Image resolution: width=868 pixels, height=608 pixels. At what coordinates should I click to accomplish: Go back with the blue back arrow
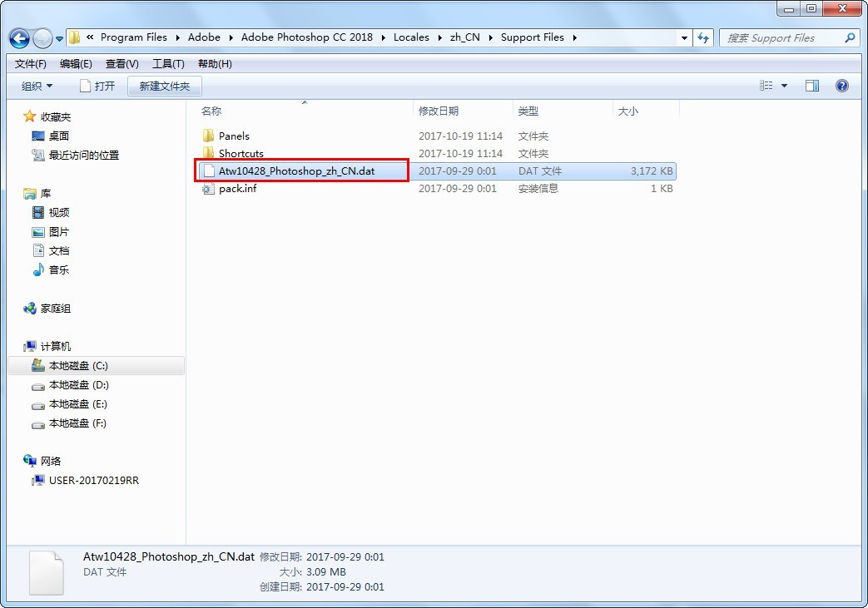[x=19, y=38]
